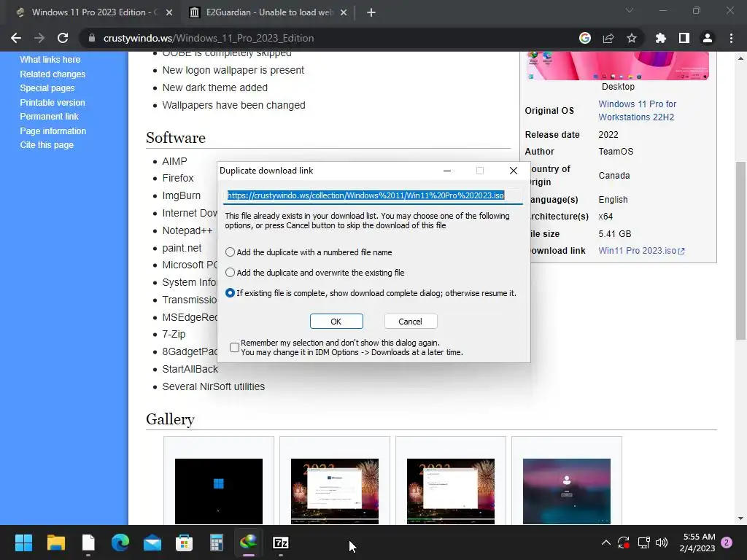
Task: Close the Duplicate download link dialog
Action: [513, 171]
